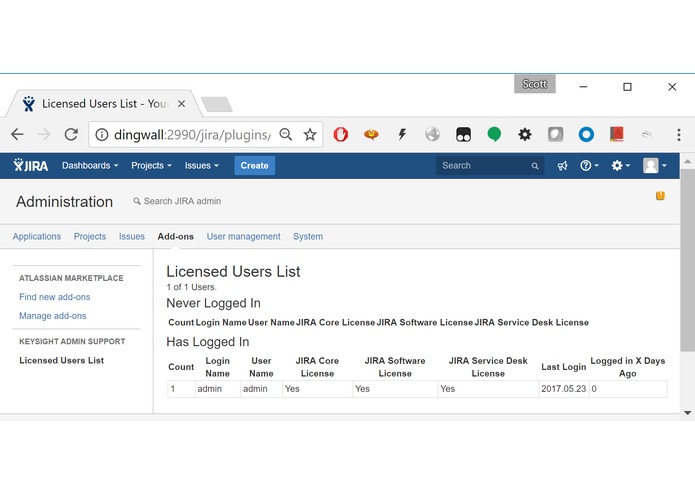
Task: Bookmark the page with the star icon
Action: (x=310, y=134)
